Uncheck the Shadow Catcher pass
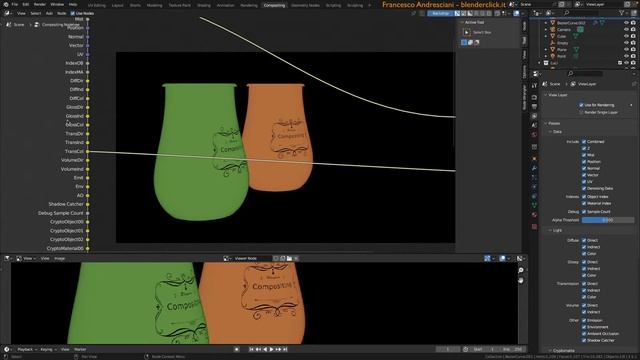 coord(584,340)
